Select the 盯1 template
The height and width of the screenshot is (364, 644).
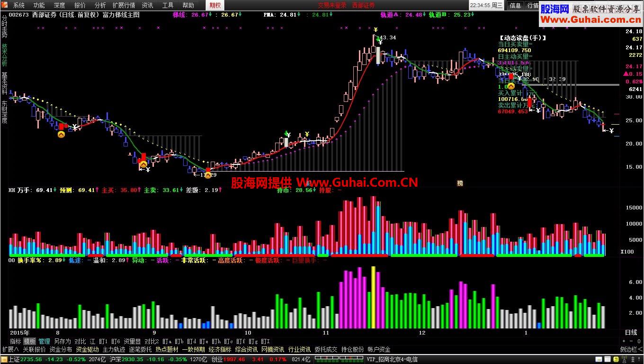[x=103, y=341]
